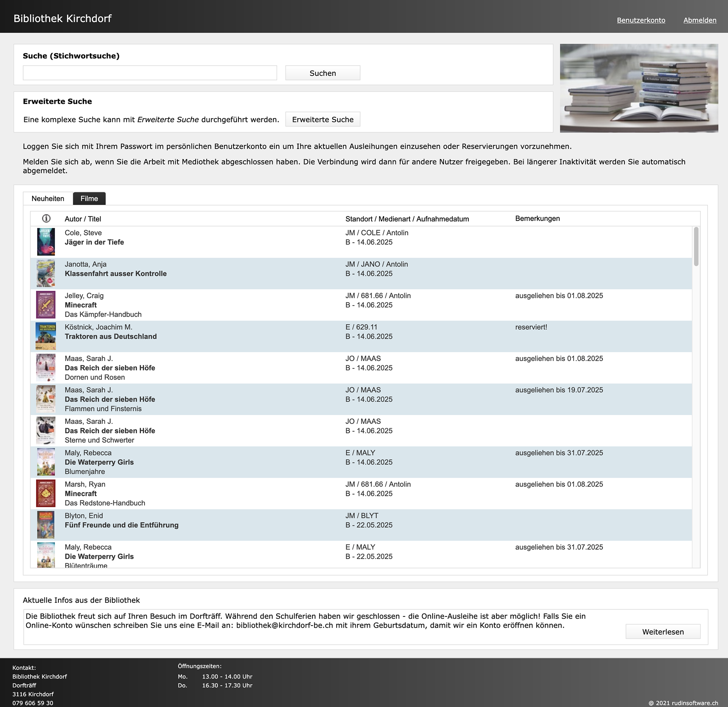The height and width of the screenshot is (707, 728).
Task: Select subtitle Sterne und Schwerter
Action: [x=99, y=440]
